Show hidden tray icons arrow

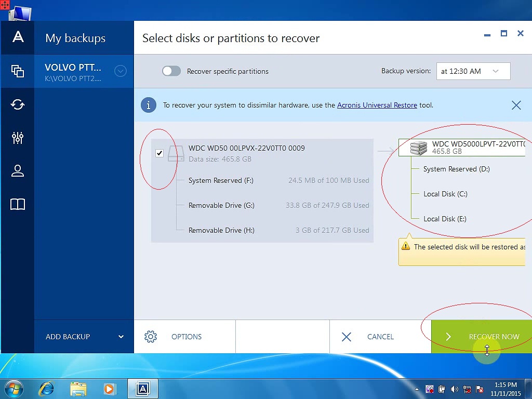click(x=417, y=389)
